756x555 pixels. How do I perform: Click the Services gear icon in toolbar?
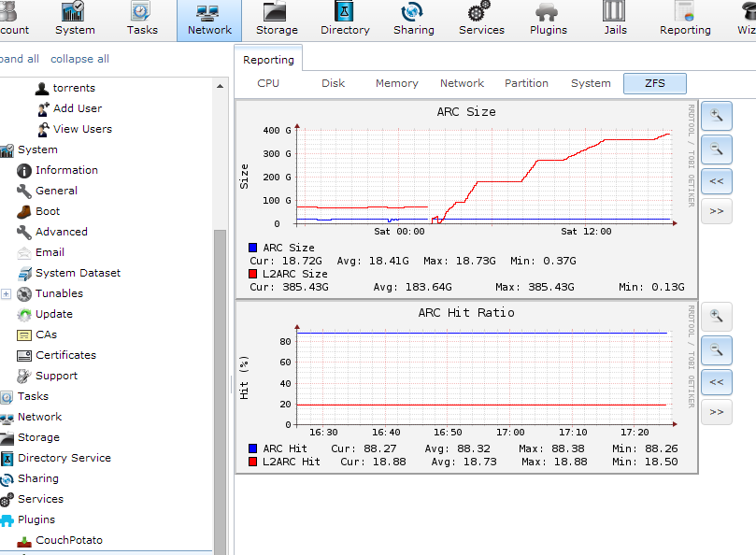pyautogui.click(x=481, y=20)
